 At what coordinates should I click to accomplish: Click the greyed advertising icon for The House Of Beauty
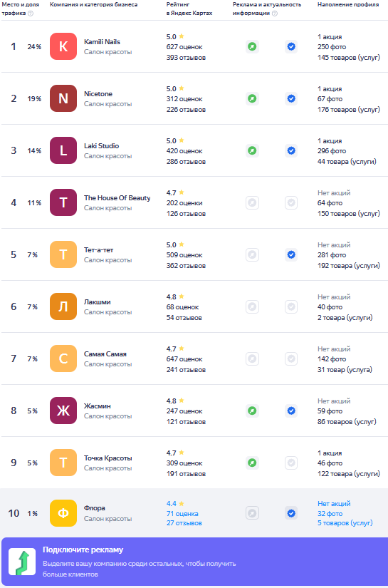(253, 203)
